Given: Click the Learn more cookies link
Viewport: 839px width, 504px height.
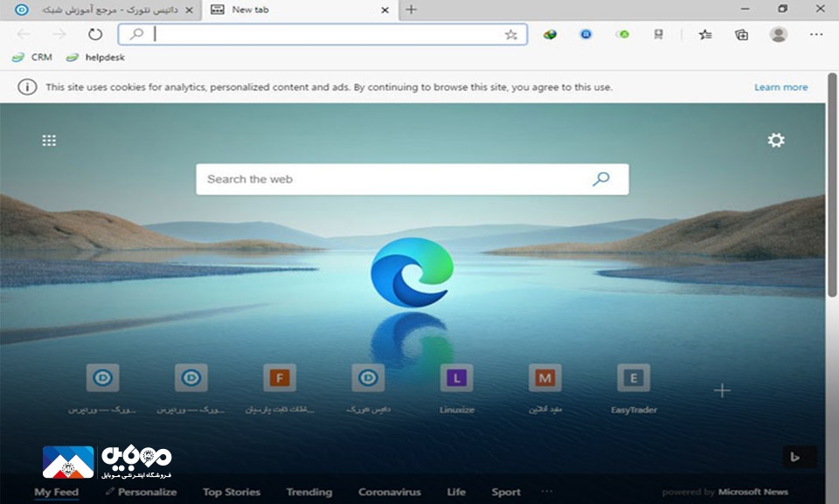Looking at the screenshot, I should click(x=780, y=87).
